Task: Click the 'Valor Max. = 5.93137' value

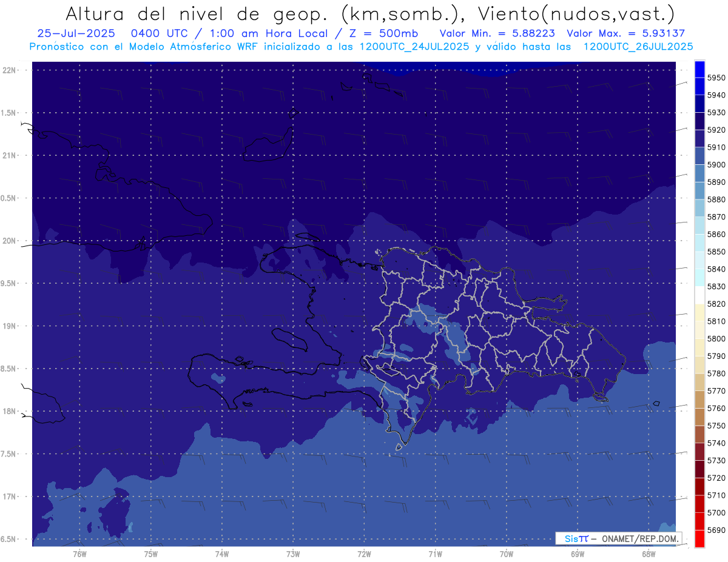Action: (625, 33)
